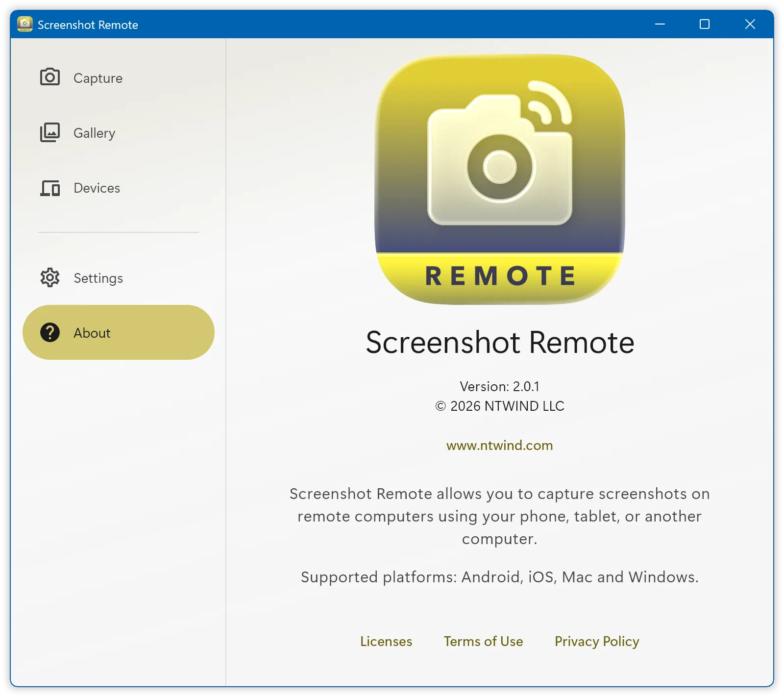Click the Settings gear icon
Screen dimensions: 784x697
[50, 278]
